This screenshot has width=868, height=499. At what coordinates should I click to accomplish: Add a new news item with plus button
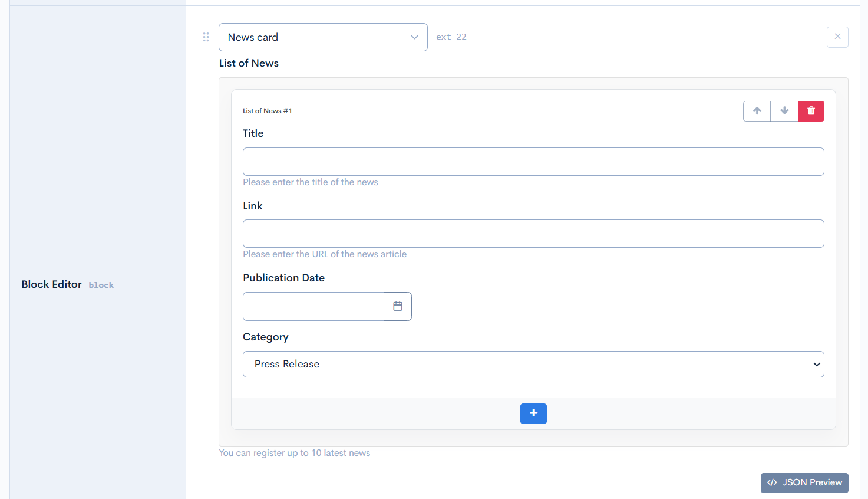533,413
